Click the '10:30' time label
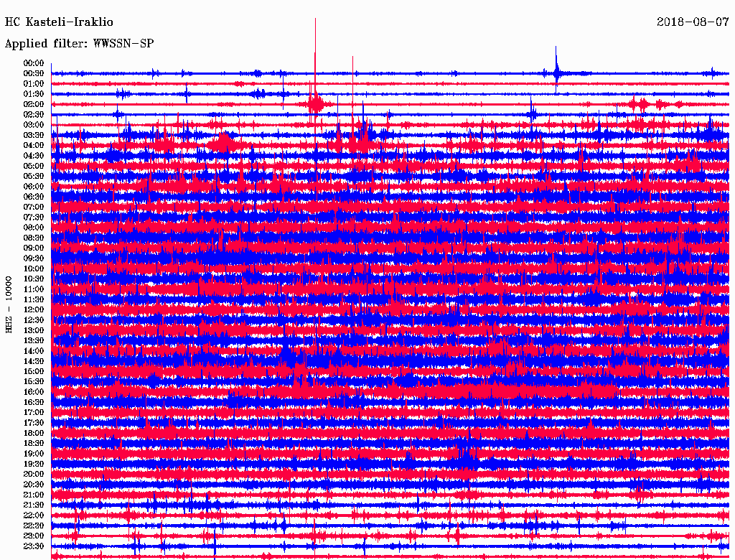 tap(34, 279)
